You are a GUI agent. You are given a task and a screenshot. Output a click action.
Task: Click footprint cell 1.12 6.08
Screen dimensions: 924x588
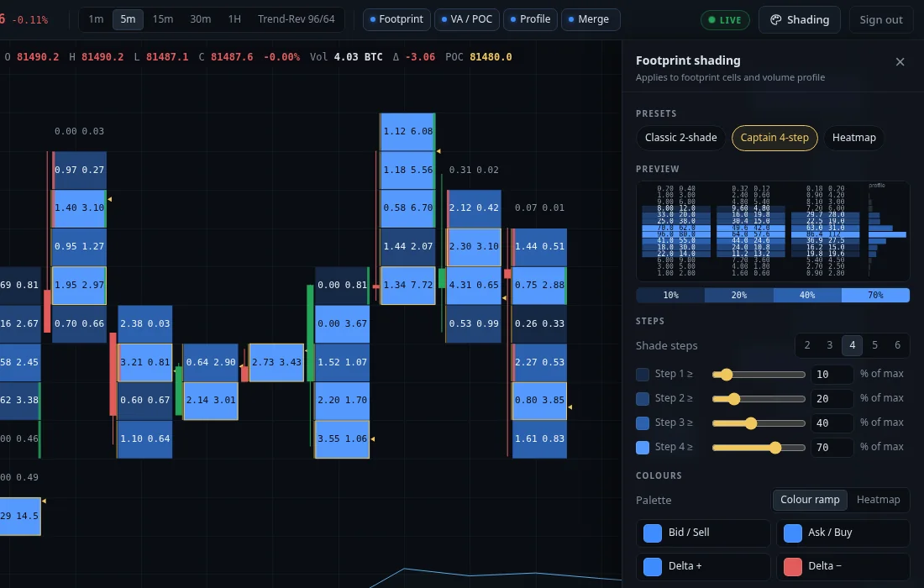tap(407, 131)
